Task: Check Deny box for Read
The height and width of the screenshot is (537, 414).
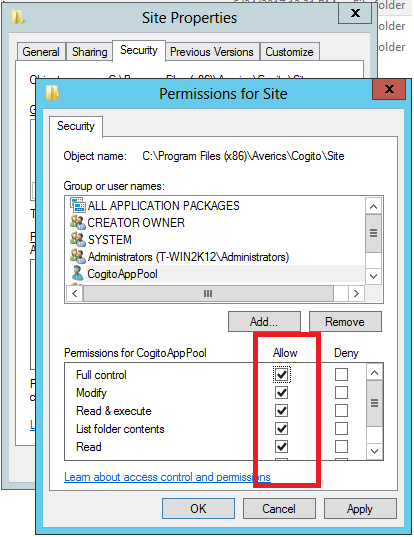Action: tap(341, 447)
